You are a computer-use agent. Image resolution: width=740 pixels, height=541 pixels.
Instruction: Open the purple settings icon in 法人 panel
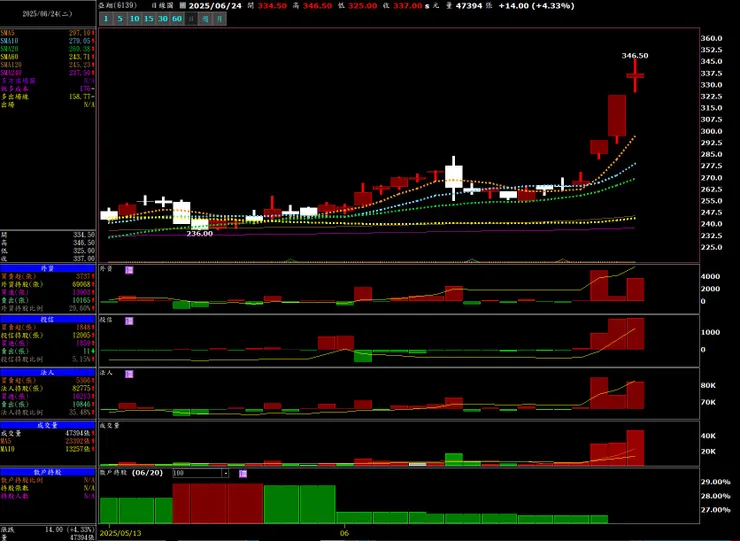click(129, 374)
